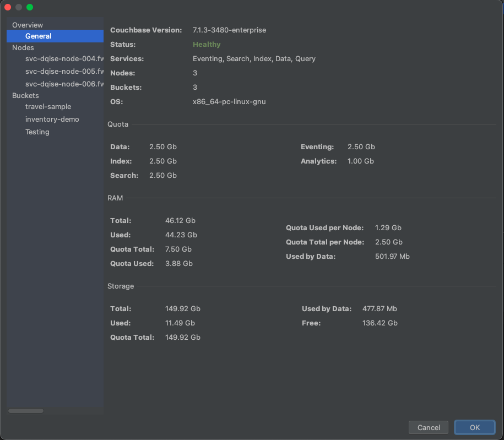Open node svc-dqise-node-005 details
The image size is (504, 440).
(64, 71)
